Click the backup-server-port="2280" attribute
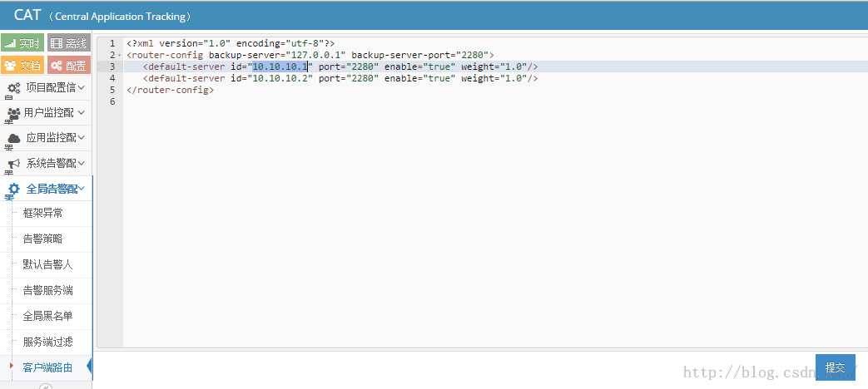This screenshot has height=389, width=868. [419, 55]
